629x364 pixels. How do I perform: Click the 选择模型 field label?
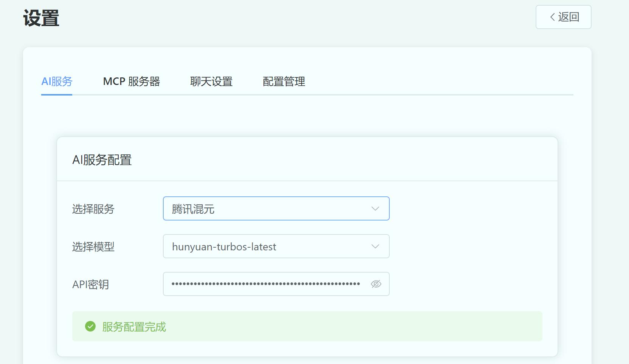point(93,247)
